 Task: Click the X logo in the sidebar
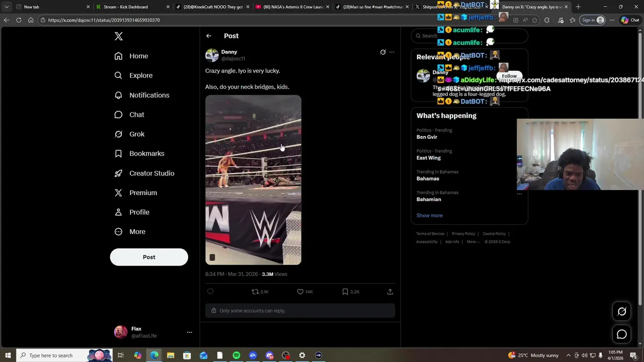point(119,36)
